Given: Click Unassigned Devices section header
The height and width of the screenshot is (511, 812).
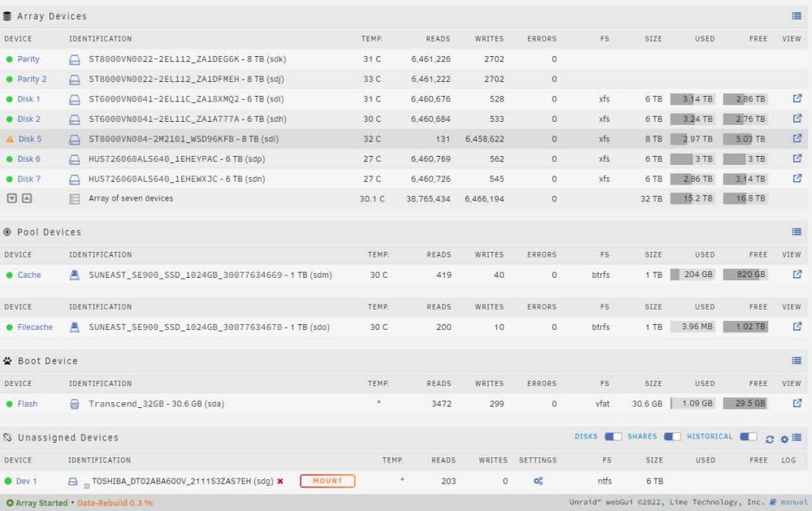Looking at the screenshot, I should click(x=68, y=437).
